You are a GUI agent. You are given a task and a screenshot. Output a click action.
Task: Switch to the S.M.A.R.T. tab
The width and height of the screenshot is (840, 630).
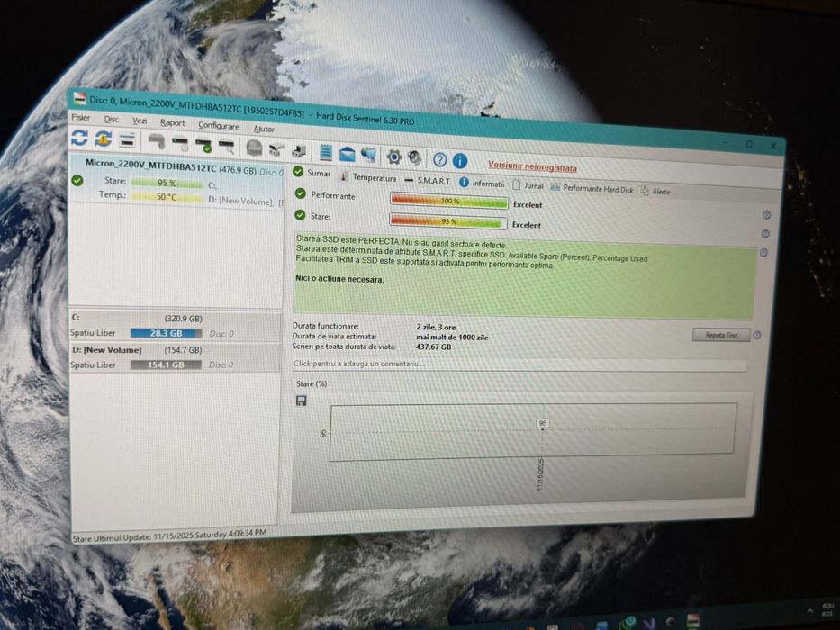pyautogui.click(x=428, y=181)
